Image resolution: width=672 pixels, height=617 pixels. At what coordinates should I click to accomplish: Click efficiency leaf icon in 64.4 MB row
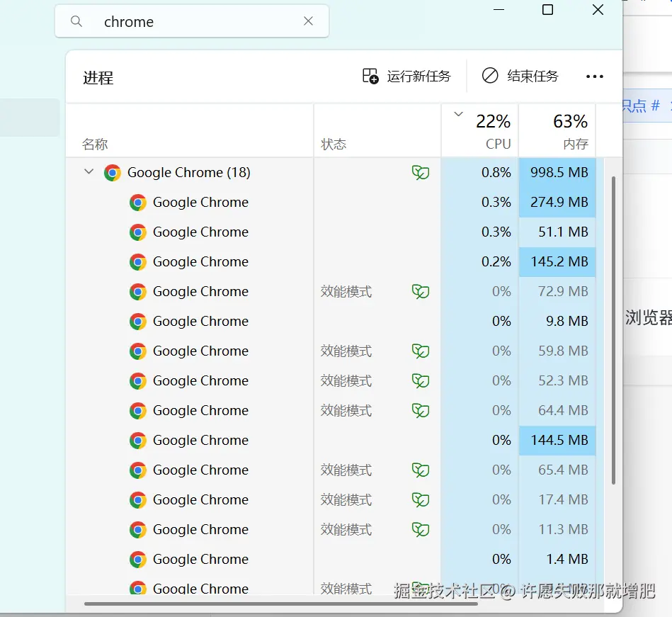tap(421, 411)
